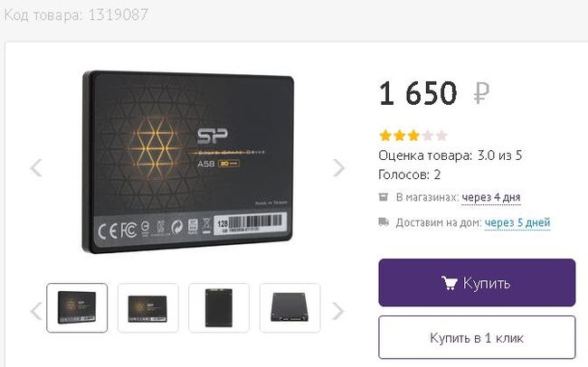Image resolution: width=588 pixels, height=367 pixels.
Task: Open the через 5 дней home delivery link
Action: (x=517, y=222)
